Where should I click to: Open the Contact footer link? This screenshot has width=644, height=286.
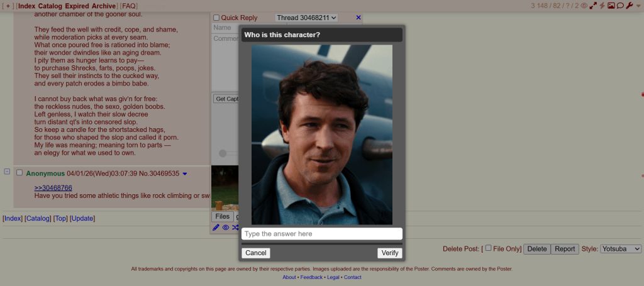[352, 277]
